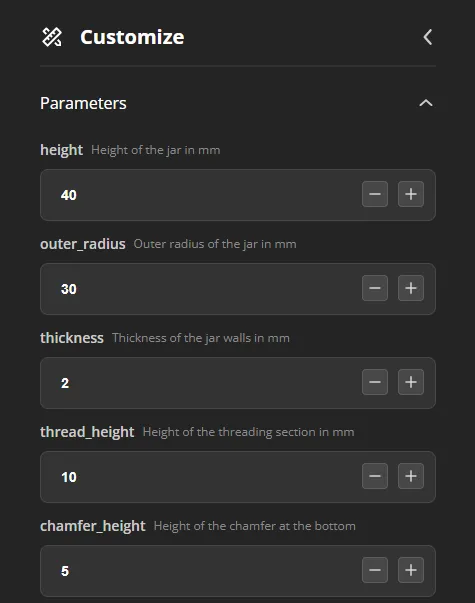
Task: Increase the height value
Action: (411, 194)
